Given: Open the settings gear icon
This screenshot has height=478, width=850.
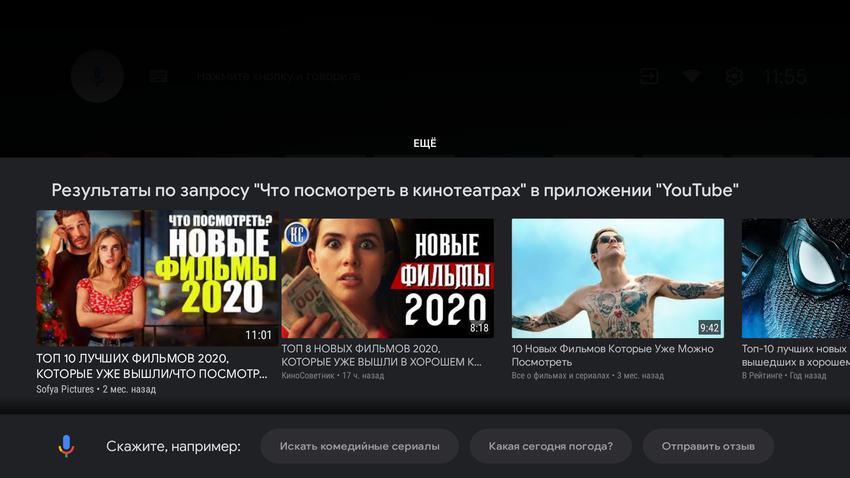Looking at the screenshot, I should [734, 76].
